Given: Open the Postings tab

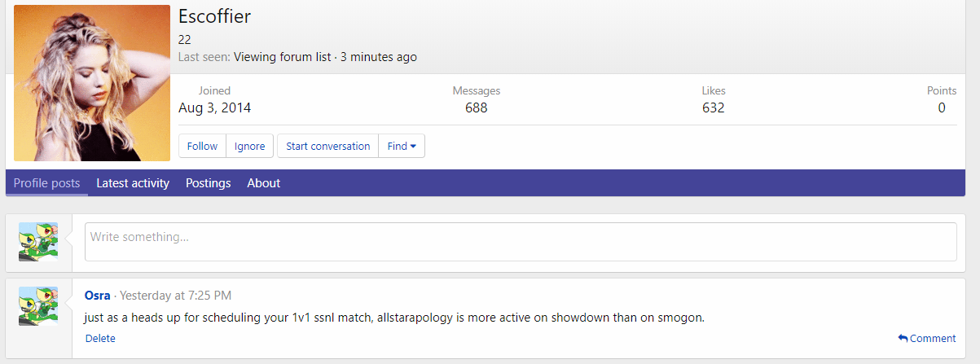Looking at the screenshot, I should (x=208, y=183).
